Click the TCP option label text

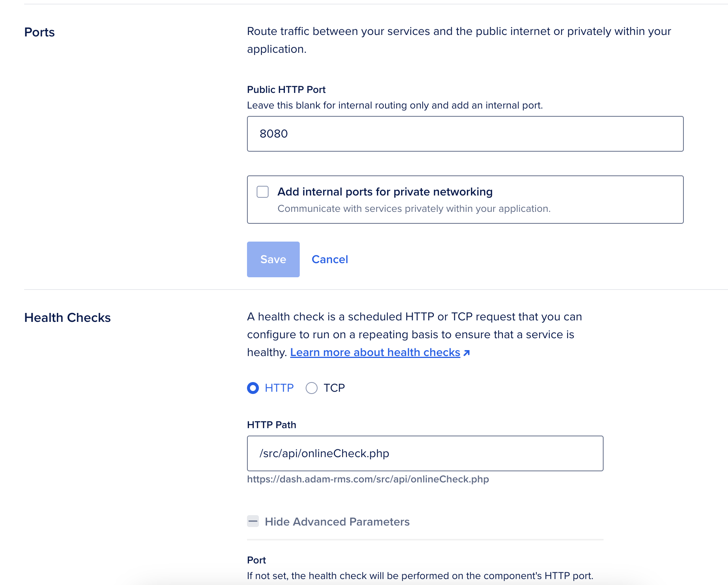[334, 388]
